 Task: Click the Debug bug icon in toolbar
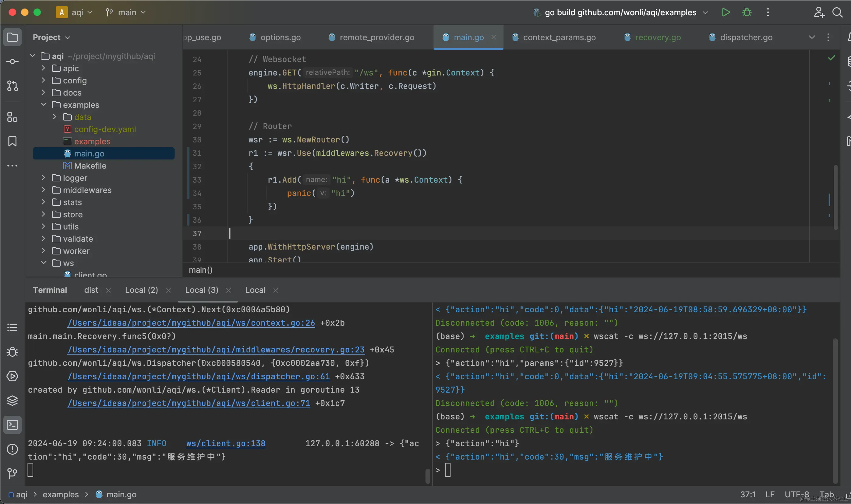747,12
